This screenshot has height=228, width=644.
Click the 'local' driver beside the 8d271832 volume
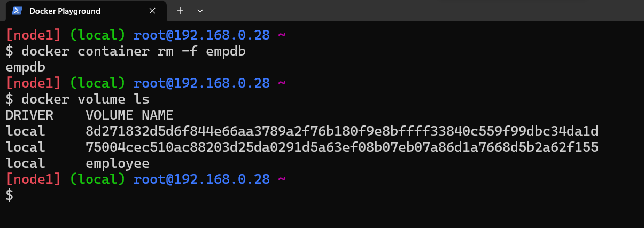25,131
